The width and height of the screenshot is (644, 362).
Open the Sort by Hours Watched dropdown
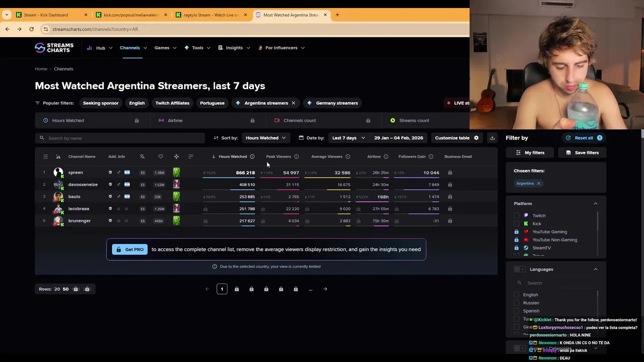tap(266, 138)
